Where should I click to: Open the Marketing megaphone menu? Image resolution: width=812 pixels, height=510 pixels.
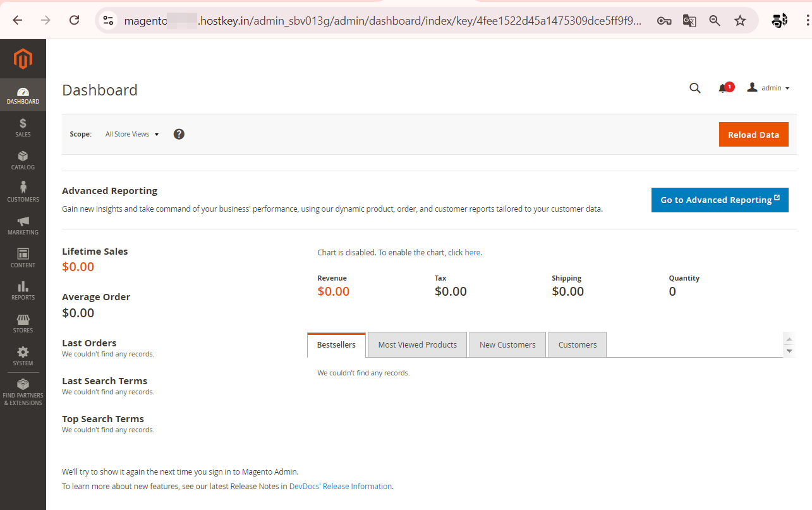pos(23,225)
